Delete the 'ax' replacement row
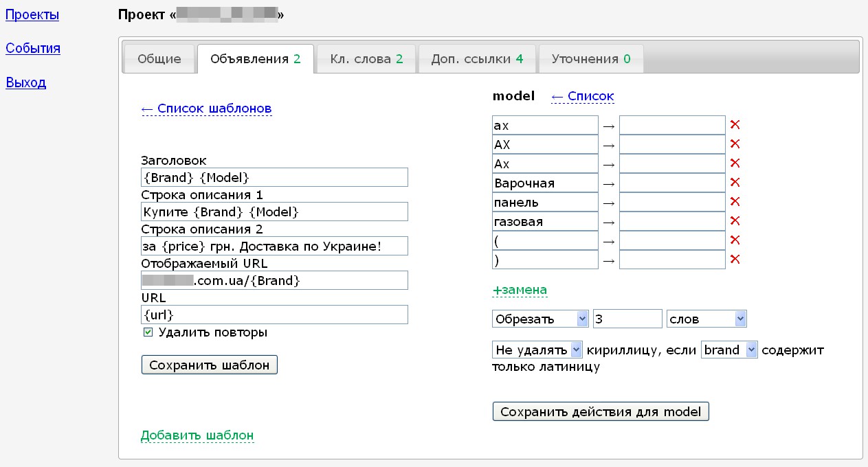 click(735, 125)
